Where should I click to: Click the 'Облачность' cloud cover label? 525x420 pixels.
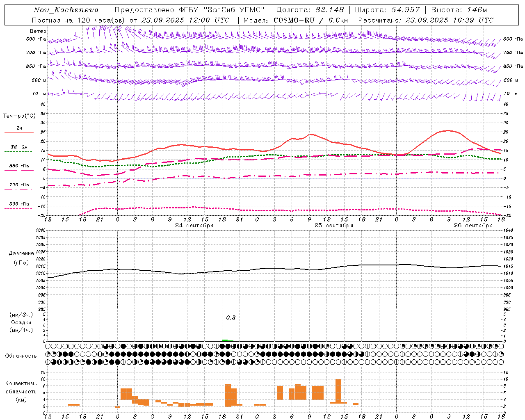pos(21,356)
